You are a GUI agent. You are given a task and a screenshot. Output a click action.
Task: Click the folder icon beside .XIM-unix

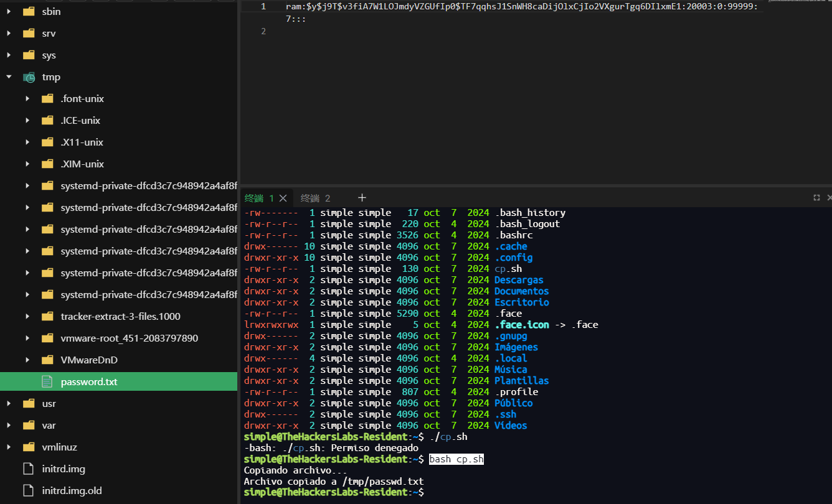pyautogui.click(x=47, y=164)
